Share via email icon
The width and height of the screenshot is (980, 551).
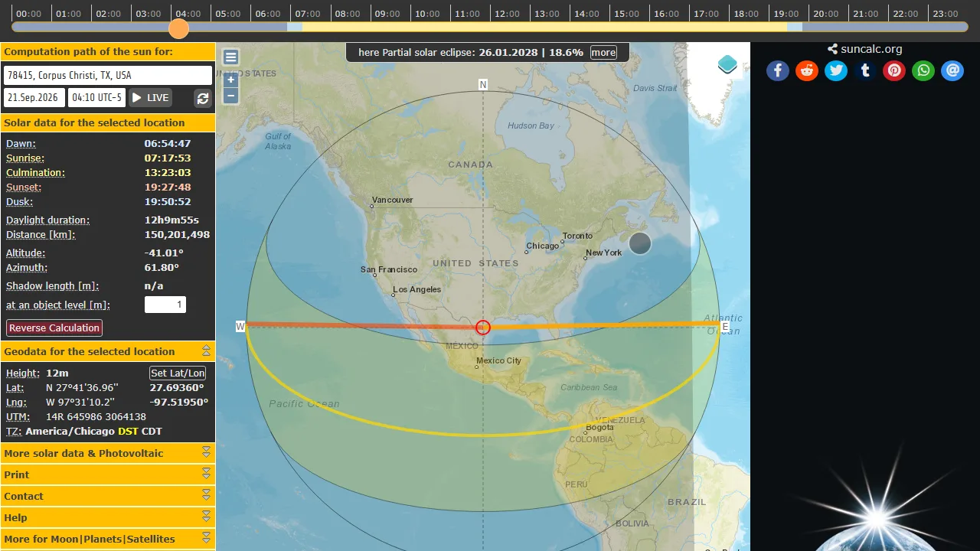click(x=952, y=70)
